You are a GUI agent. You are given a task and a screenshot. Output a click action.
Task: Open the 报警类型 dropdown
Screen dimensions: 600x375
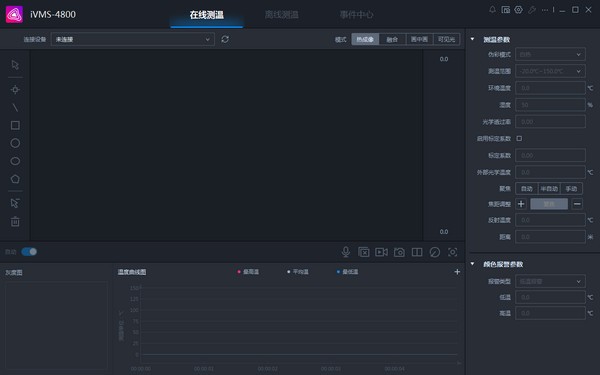coord(550,281)
